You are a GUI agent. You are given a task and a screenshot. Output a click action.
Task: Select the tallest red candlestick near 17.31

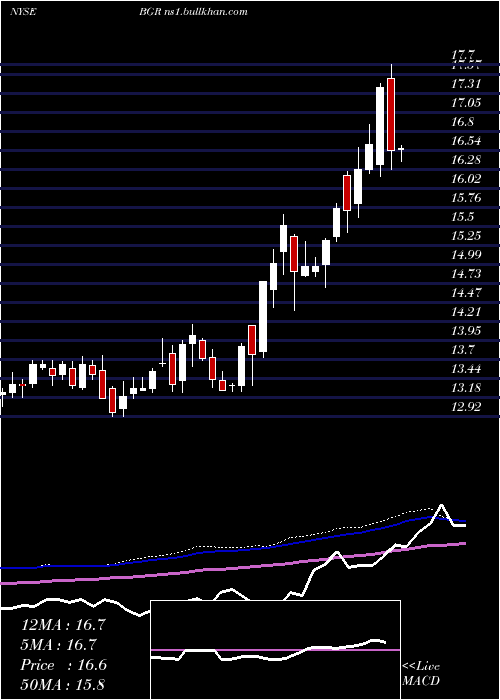pyautogui.click(x=391, y=114)
